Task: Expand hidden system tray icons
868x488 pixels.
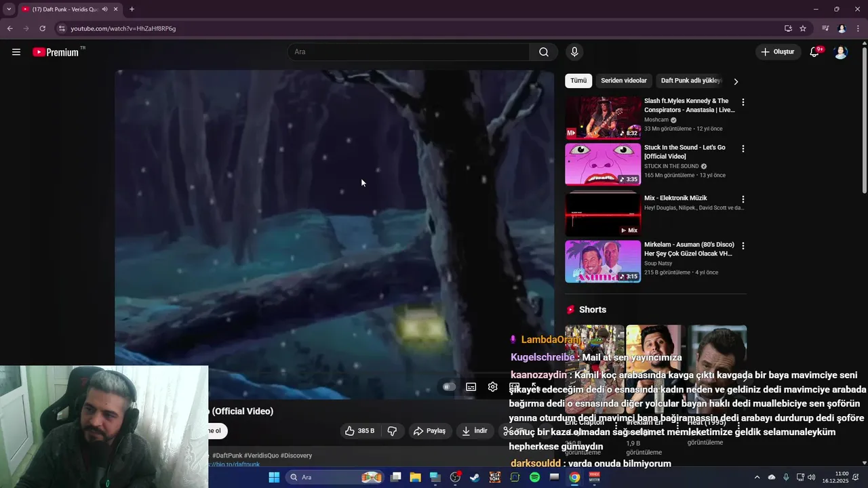Action: [x=757, y=477]
